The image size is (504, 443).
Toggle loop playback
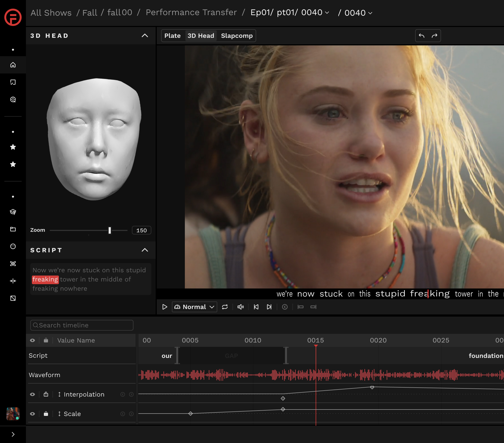pos(225,307)
